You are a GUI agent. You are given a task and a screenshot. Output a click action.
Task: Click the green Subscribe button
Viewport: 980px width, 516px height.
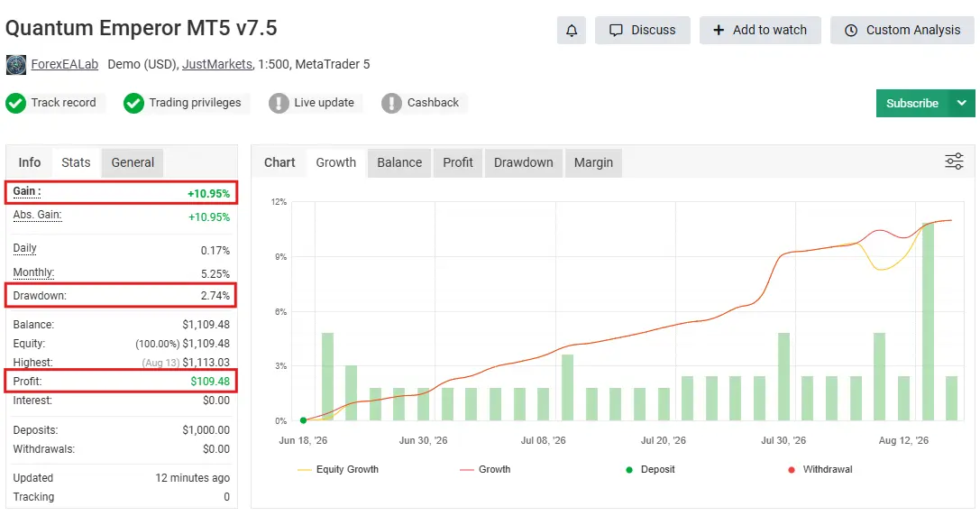pyautogui.click(x=912, y=103)
